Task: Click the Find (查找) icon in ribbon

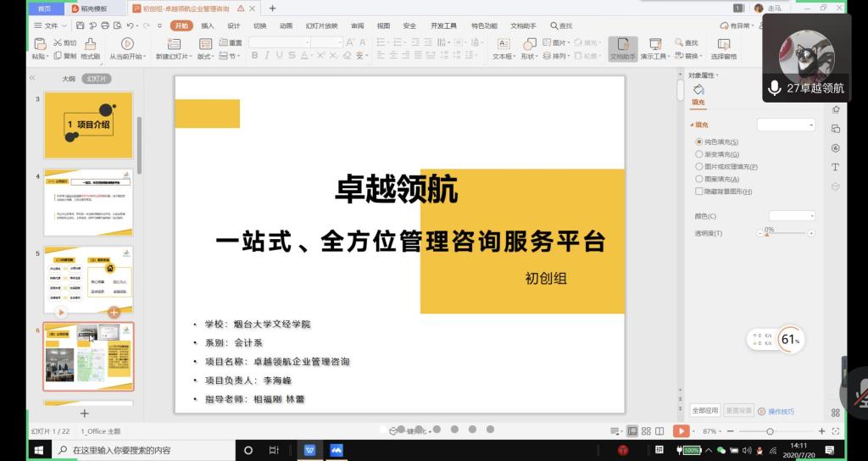Action: coord(679,42)
